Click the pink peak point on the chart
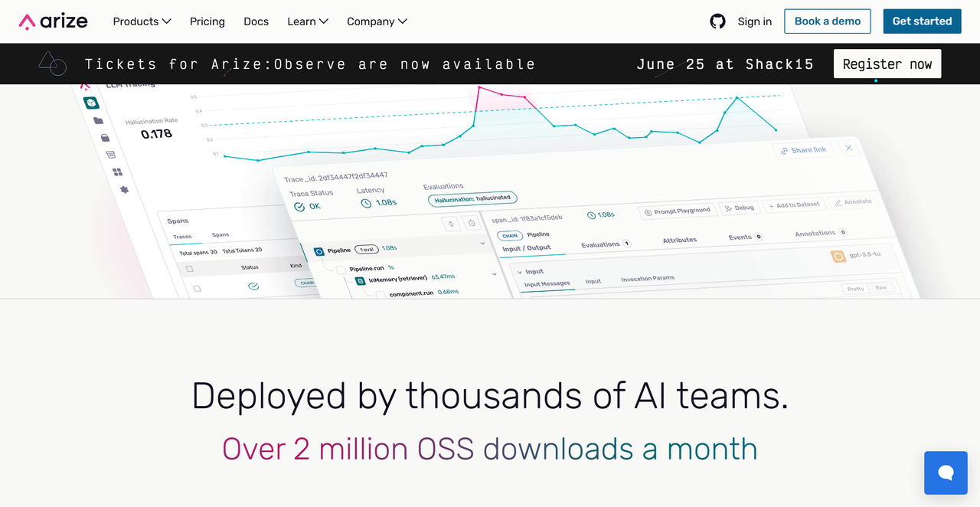The image size is (980, 507). (x=479, y=87)
